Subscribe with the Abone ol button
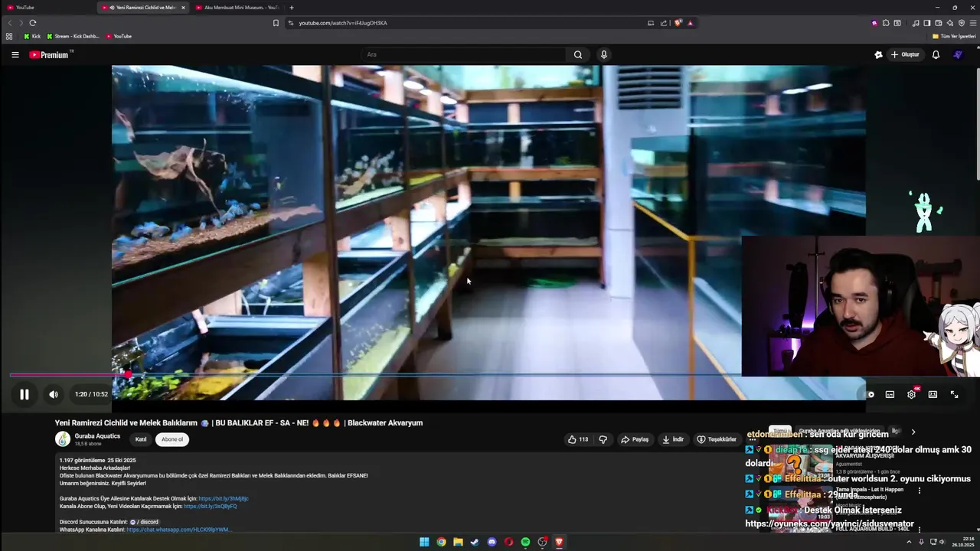Viewport: 980px width, 551px height. [x=172, y=439]
